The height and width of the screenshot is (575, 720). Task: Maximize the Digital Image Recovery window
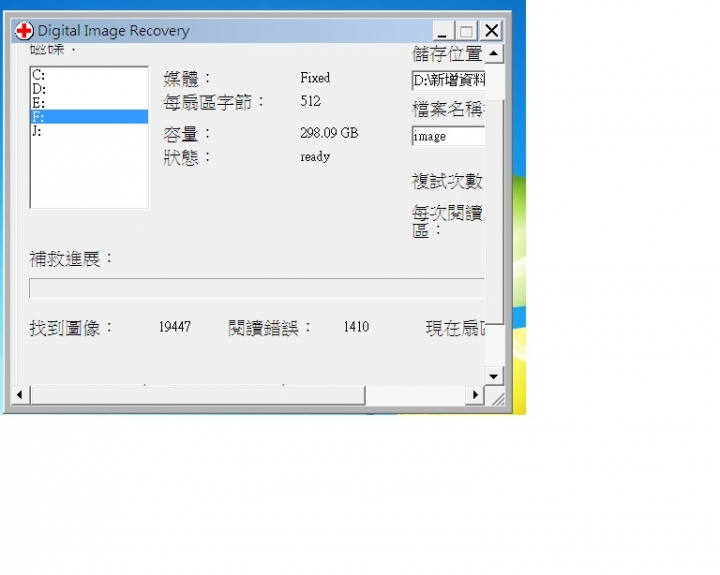tap(467, 31)
